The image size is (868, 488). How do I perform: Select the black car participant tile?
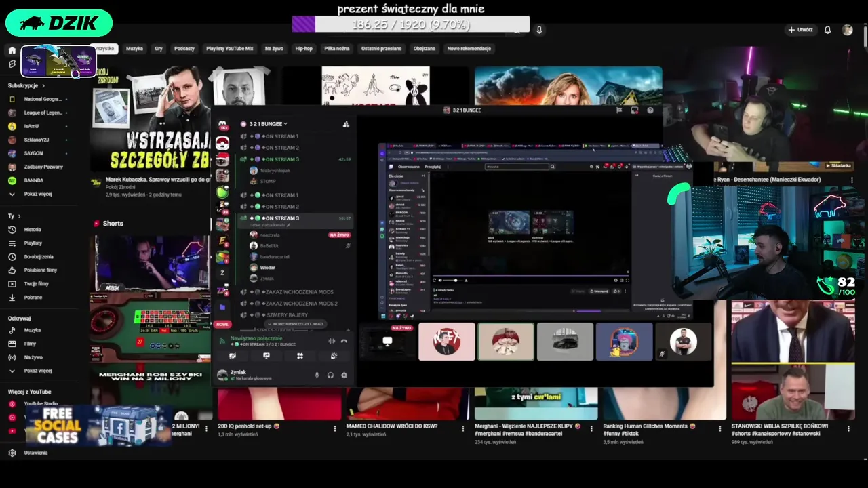(565, 342)
